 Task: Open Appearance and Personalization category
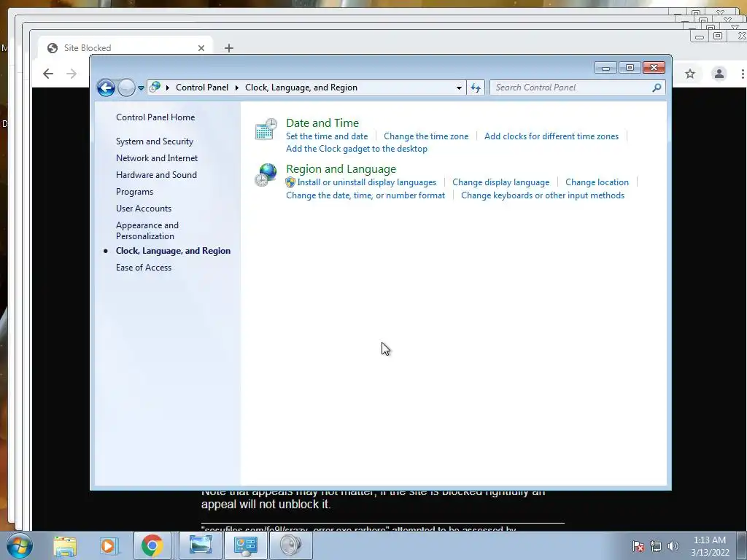147,230
